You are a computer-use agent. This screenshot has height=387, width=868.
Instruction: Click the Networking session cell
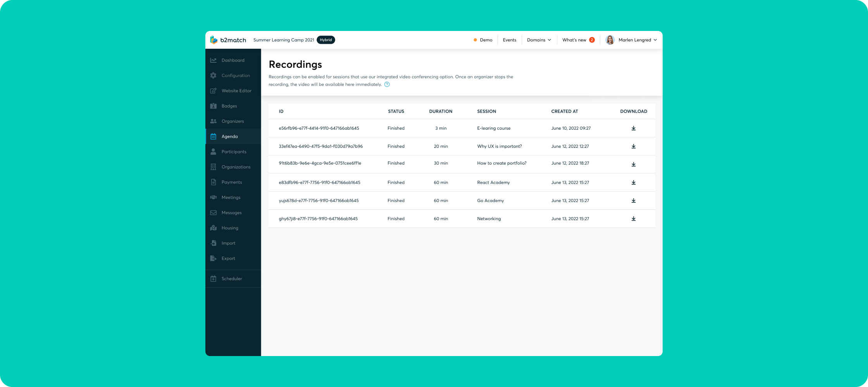click(x=489, y=219)
